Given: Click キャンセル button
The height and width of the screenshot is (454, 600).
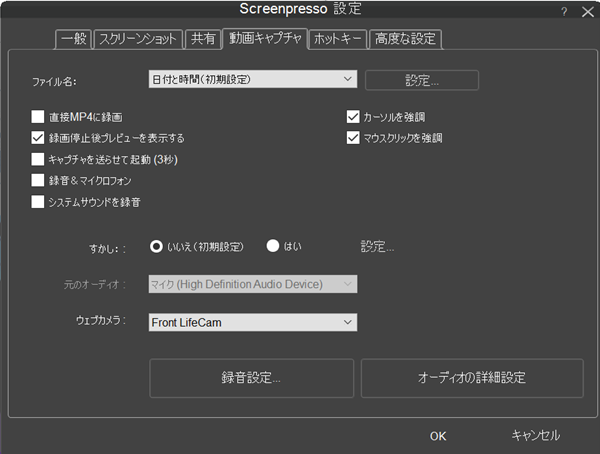Looking at the screenshot, I should (536, 436).
